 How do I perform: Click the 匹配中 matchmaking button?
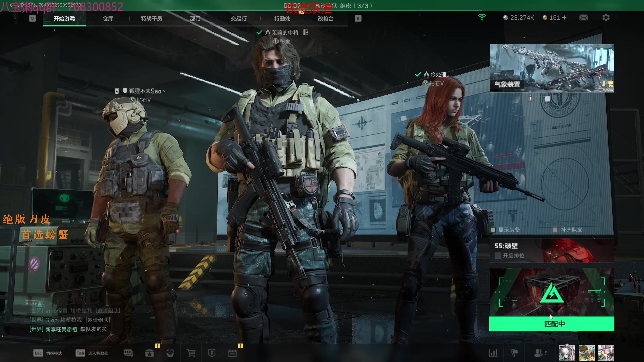(552, 324)
